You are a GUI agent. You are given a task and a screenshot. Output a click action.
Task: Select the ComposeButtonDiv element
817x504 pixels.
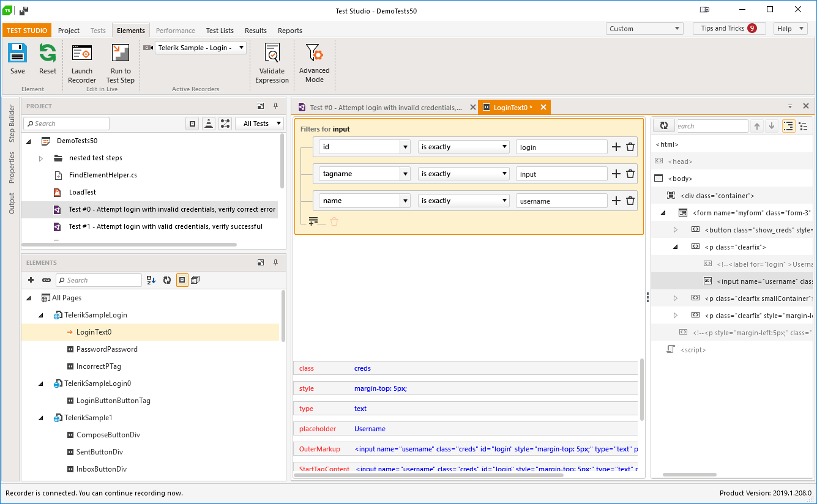pos(108,435)
